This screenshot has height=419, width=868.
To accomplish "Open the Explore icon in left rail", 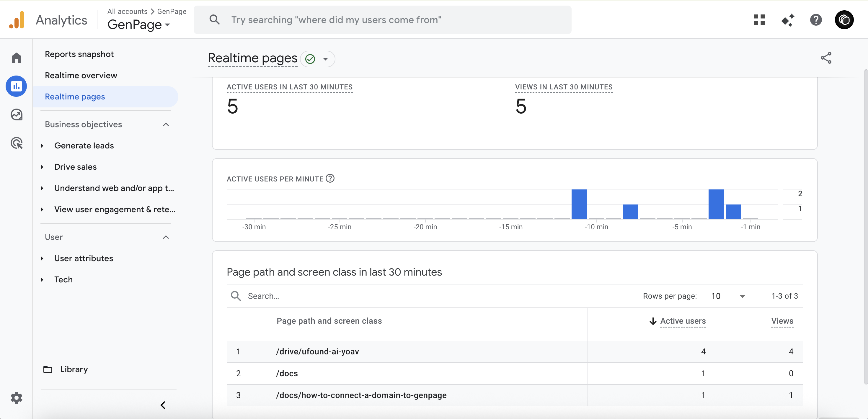I will click(x=16, y=114).
